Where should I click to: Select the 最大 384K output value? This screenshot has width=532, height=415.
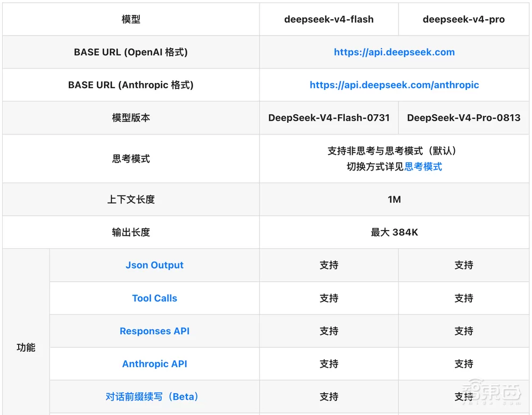point(394,232)
